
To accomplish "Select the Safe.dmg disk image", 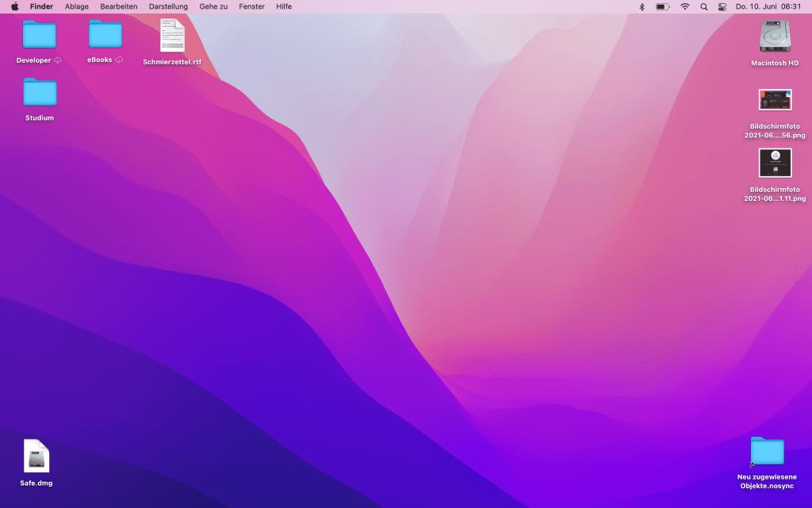I will point(36,456).
